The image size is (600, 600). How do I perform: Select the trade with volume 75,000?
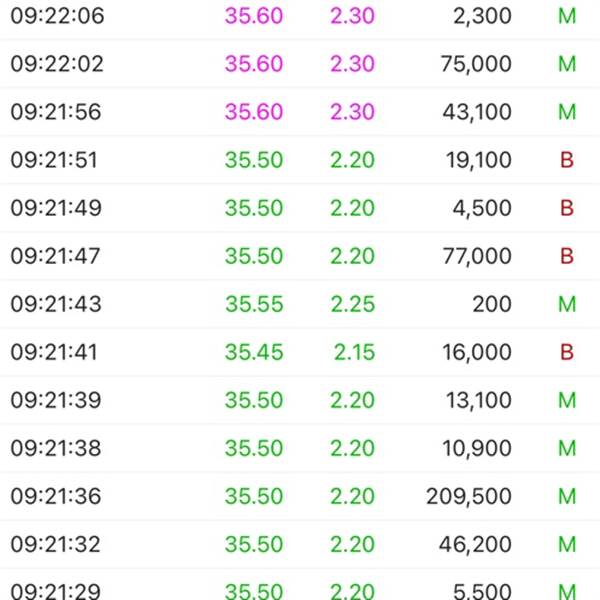point(300,64)
